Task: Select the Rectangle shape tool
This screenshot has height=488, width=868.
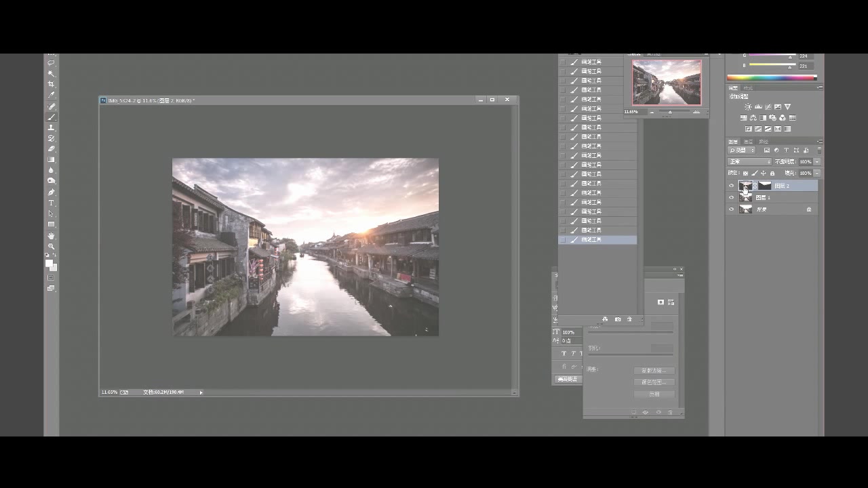Action: [x=51, y=225]
